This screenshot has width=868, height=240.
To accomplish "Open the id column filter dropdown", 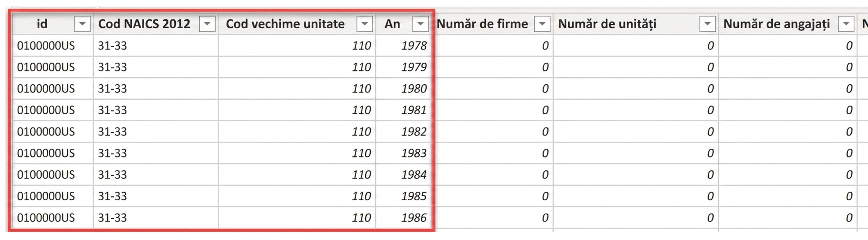I will [82, 24].
